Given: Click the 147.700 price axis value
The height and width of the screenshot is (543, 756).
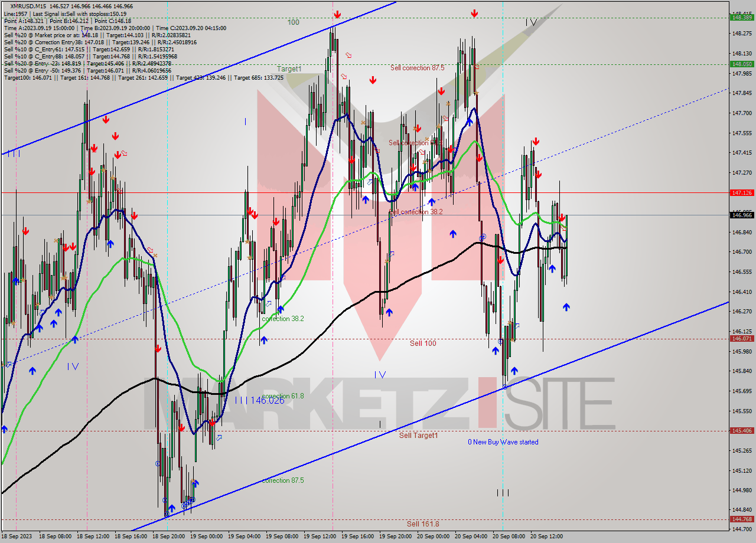Looking at the screenshot, I should pos(742,113).
